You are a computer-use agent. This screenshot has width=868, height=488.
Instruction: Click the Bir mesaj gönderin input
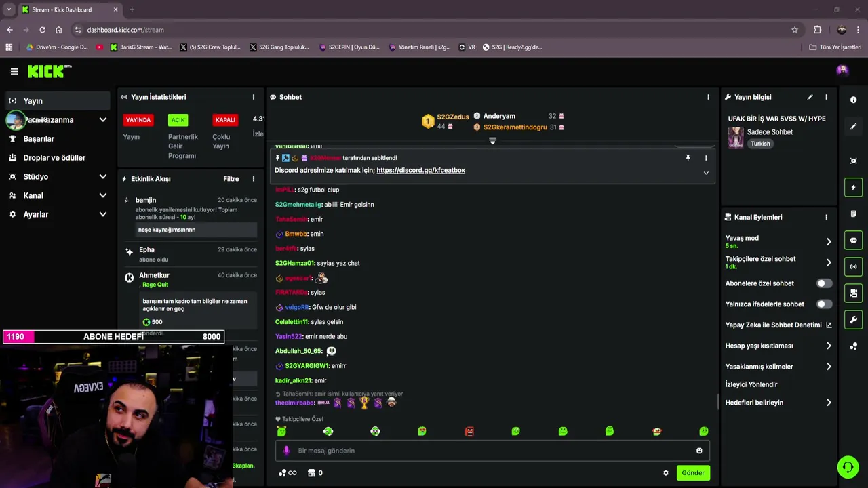click(x=492, y=451)
